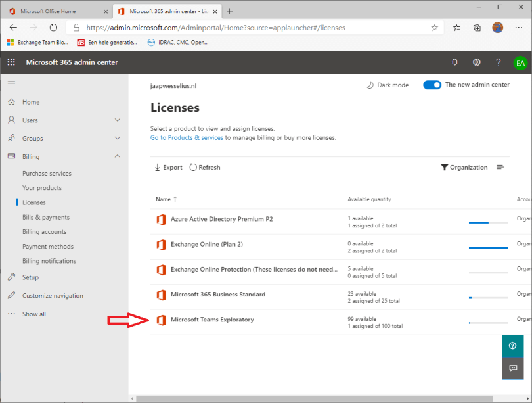Click the browser address bar
Image resolution: width=532 pixels, height=403 pixels.
tap(250, 28)
